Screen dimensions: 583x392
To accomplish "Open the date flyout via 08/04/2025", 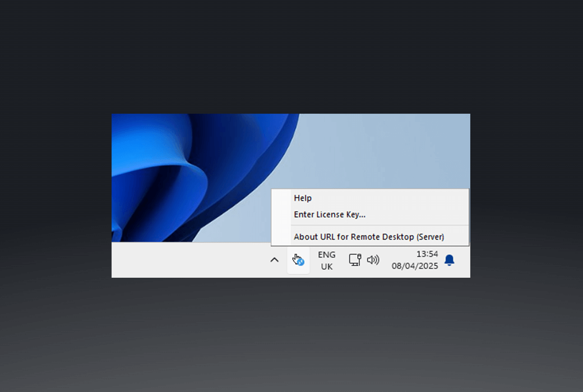I will click(x=415, y=266).
